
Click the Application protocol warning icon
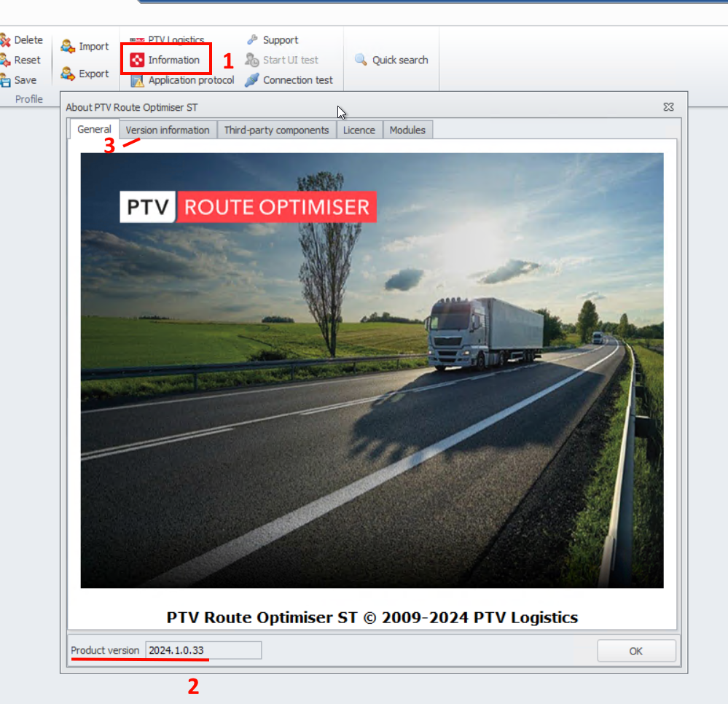pos(137,81)
